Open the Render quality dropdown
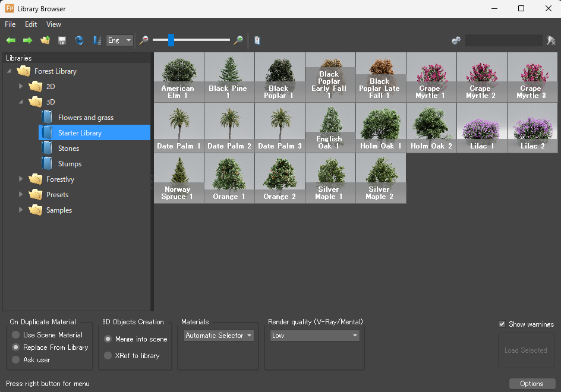The width and height of the screenshot is (561, 392). (314, 335)
